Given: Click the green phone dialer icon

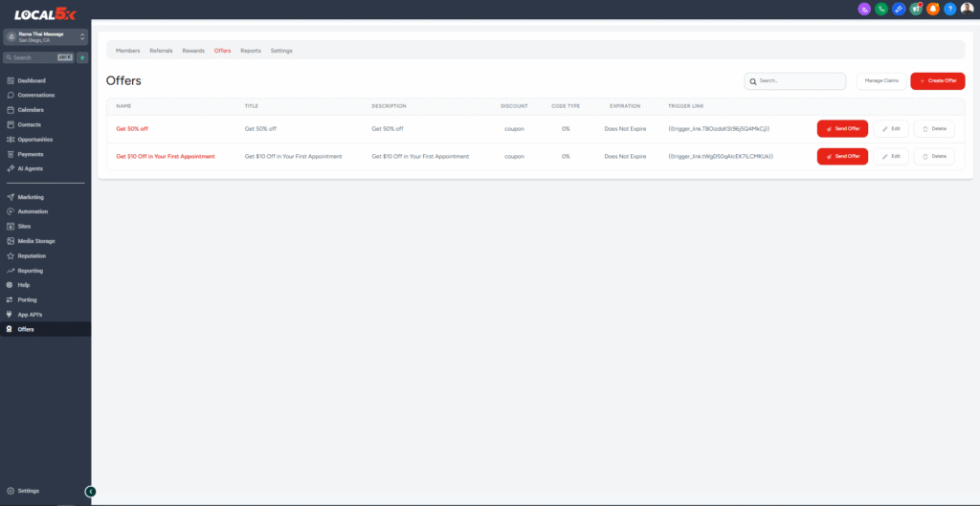Looking at the screenshot, I should (880, 9).
